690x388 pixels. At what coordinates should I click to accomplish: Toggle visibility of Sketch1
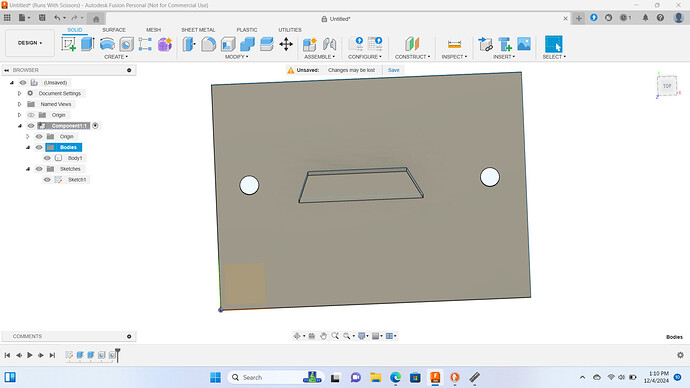(47, 179)
